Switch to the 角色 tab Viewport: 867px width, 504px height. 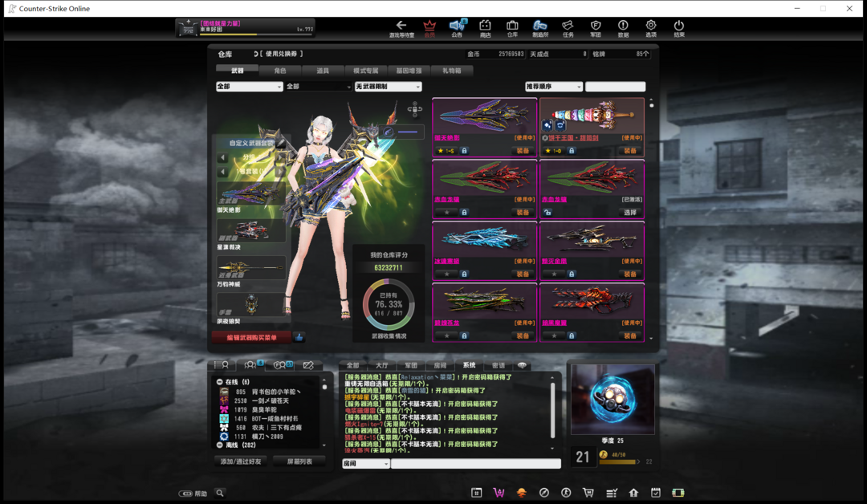click(279, 71)
